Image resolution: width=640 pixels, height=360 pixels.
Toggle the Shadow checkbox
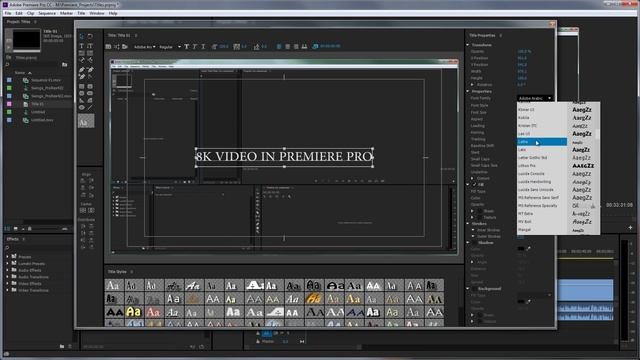point(474,243)
